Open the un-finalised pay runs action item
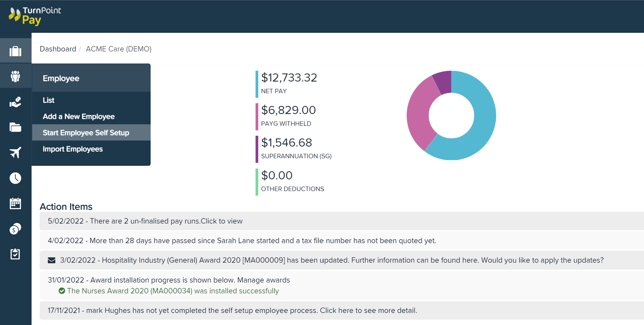Screen dimensions: 644x325 342,221
